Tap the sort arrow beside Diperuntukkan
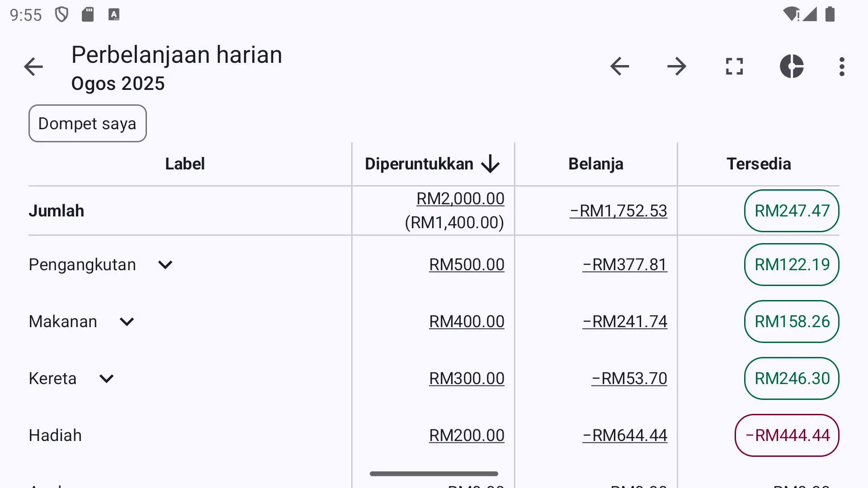 [490, 164]
